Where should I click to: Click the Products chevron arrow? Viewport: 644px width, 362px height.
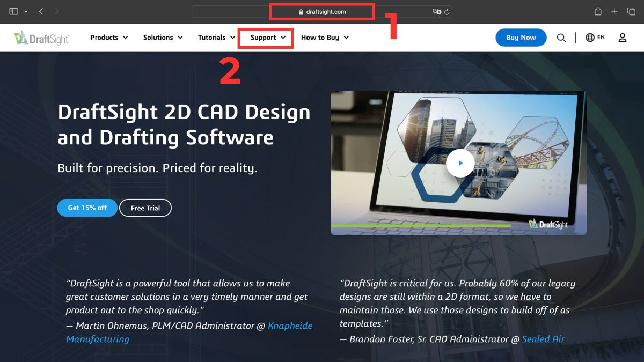125,38
